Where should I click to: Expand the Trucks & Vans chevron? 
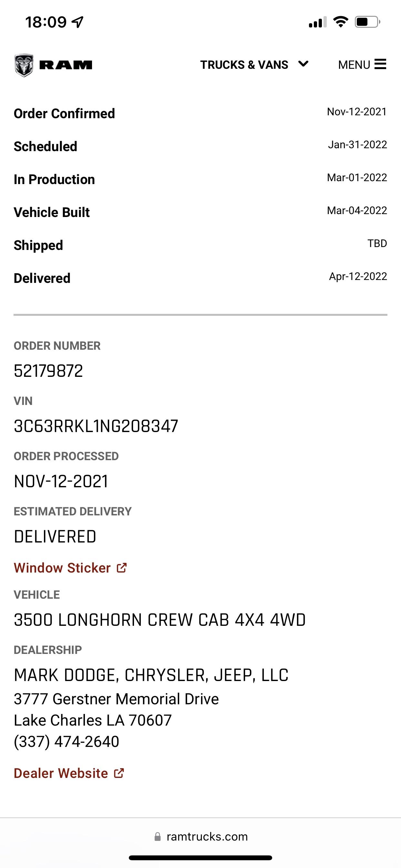(x=303, y=64)
